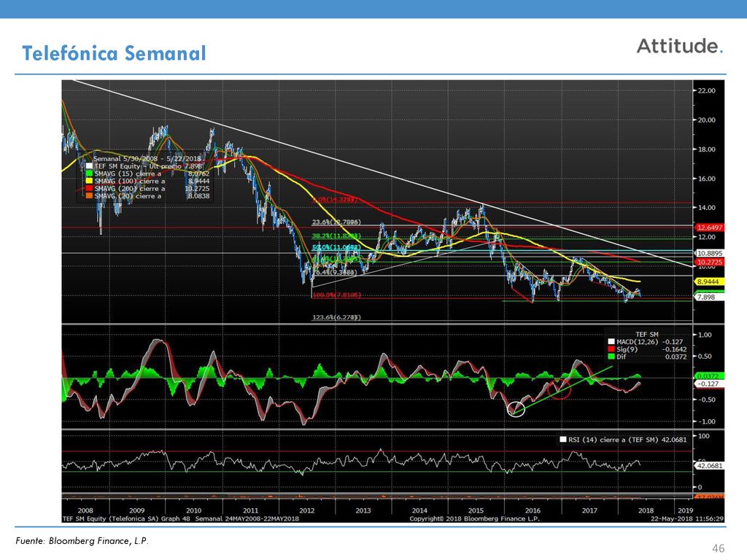Click the 2012 year label on time axis
The height and width of the screenshot is (560, 747).
pos(307,510)
